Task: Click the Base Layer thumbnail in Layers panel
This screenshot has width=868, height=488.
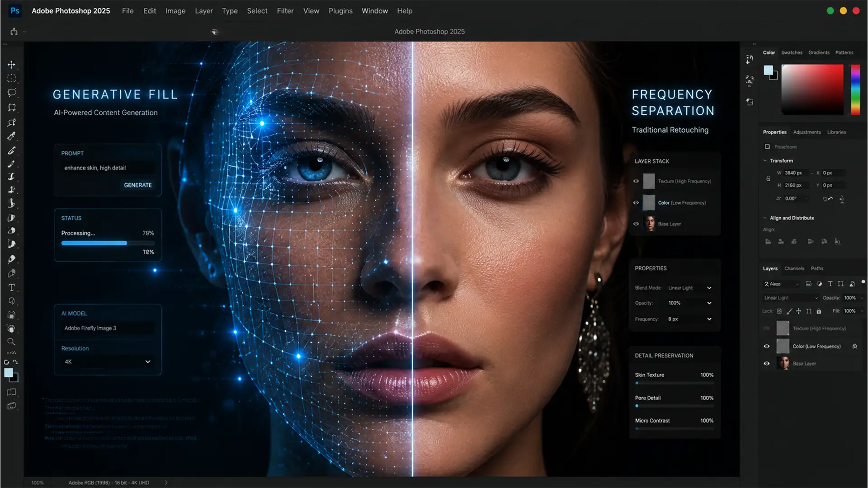Action: tap(783, 363)
